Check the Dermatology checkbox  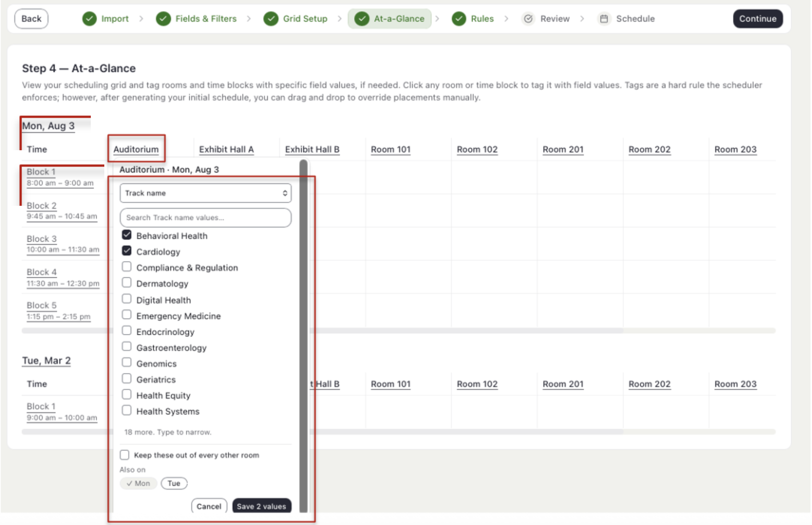[x=127, y=282]
